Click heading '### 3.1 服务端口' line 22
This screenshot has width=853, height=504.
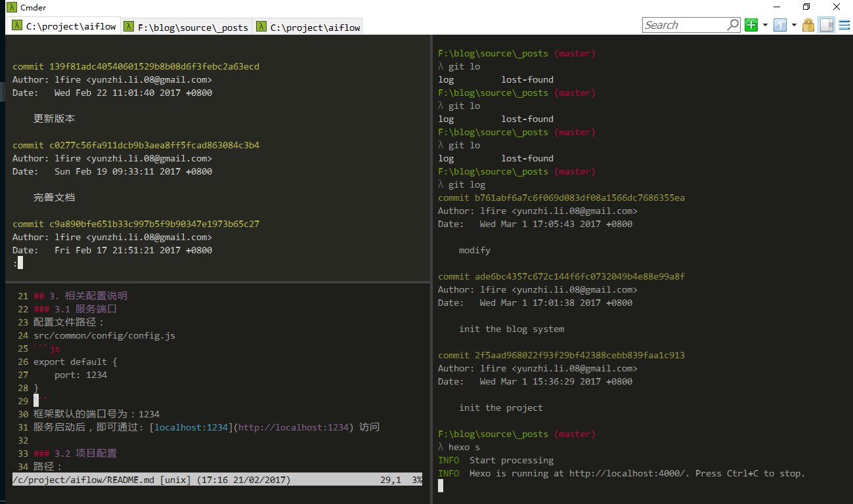76,309
